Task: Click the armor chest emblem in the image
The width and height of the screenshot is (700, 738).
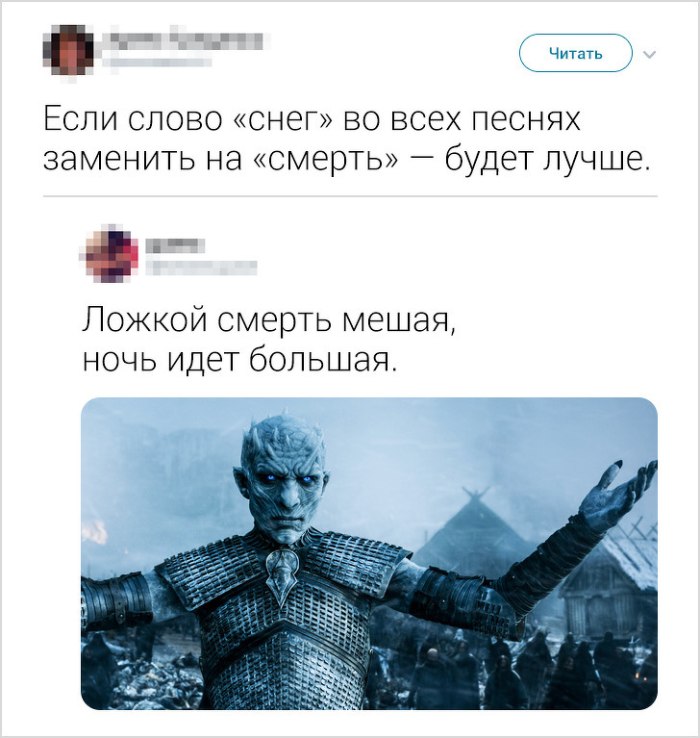Action: (x=283, y=576)
